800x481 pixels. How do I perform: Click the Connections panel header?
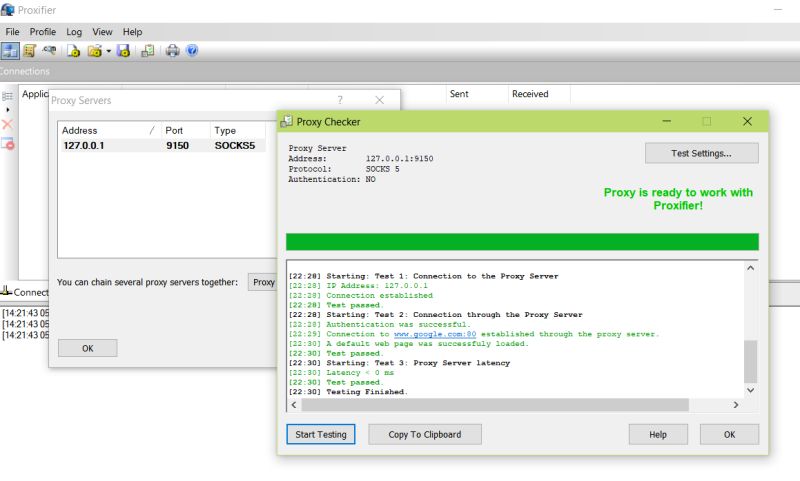[400, 71]
